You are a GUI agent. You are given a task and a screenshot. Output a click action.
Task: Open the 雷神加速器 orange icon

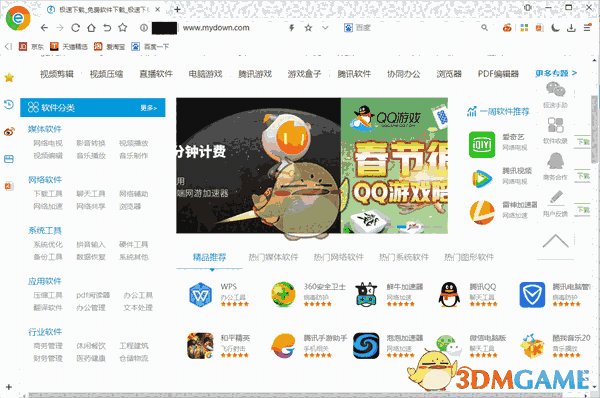click(482, 212)
